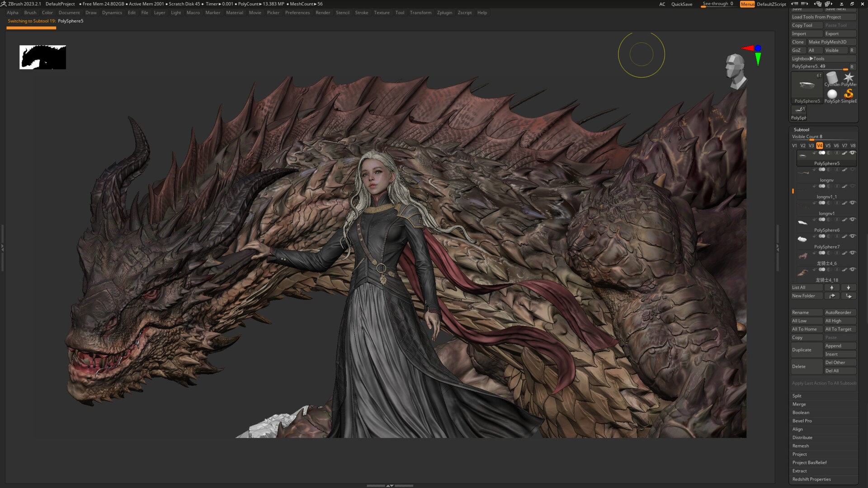This screenshot has width=868, height=488.
Task: Open the Preferences menu
Action: 297,13
